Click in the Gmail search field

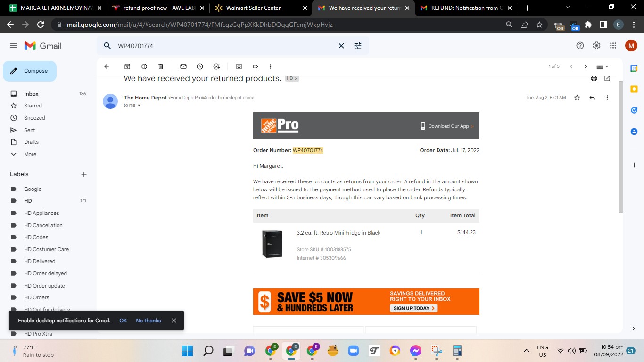tap(225, 46)
